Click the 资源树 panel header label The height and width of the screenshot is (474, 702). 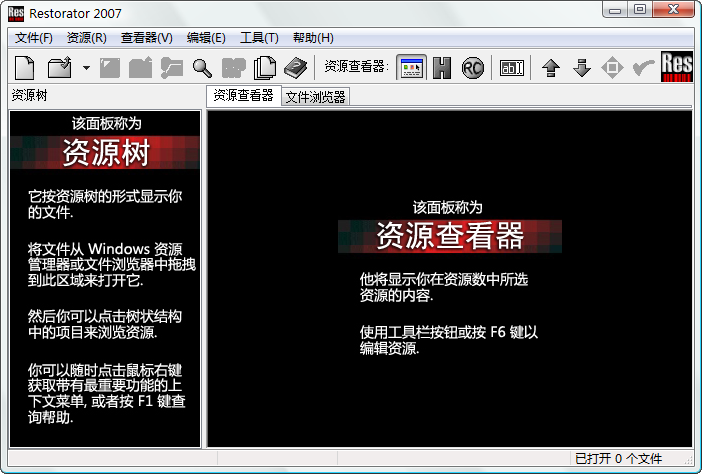click(x=30, y=95)
